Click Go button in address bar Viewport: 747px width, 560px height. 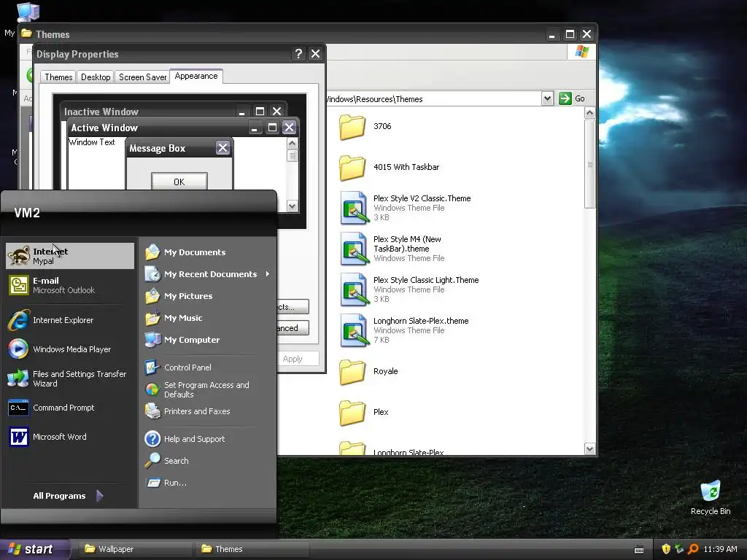(x=572, y=98)
